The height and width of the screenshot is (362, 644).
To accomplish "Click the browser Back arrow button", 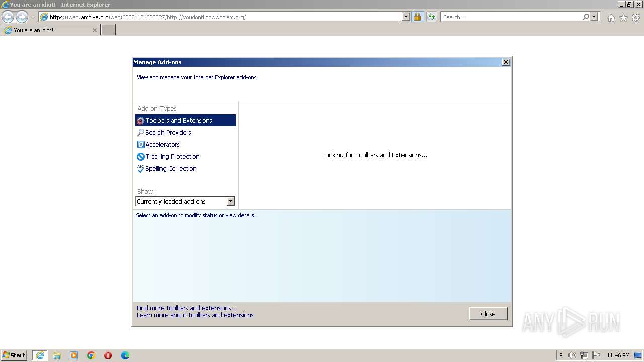I will coord(8,17).
